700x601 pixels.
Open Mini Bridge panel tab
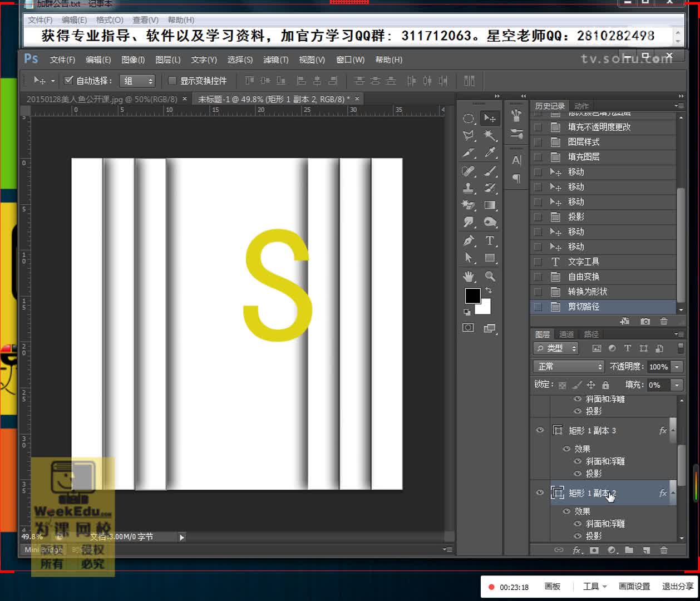(43, 549)
